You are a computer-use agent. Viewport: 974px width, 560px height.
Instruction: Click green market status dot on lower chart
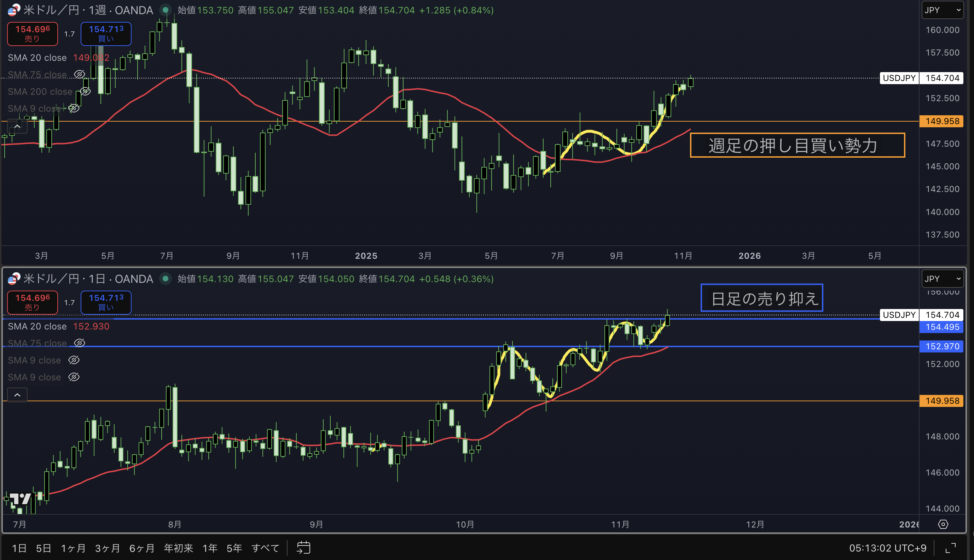click(x=166, y=279)
